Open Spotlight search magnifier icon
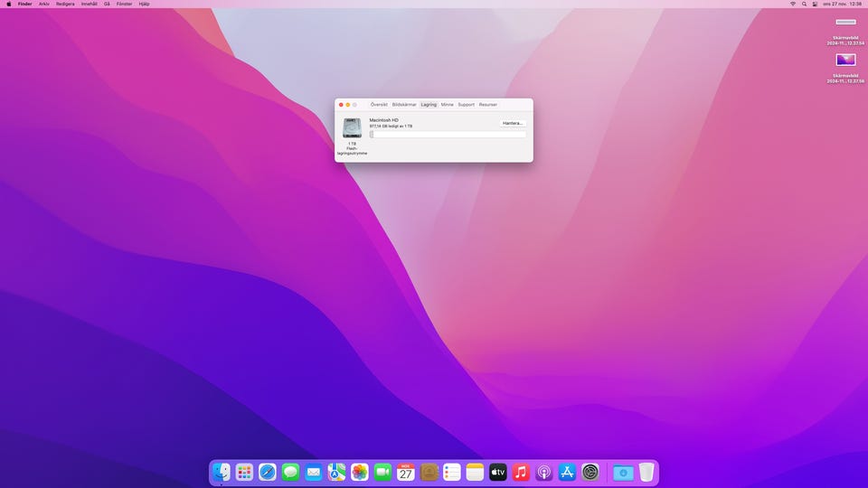 pos(805,4)
